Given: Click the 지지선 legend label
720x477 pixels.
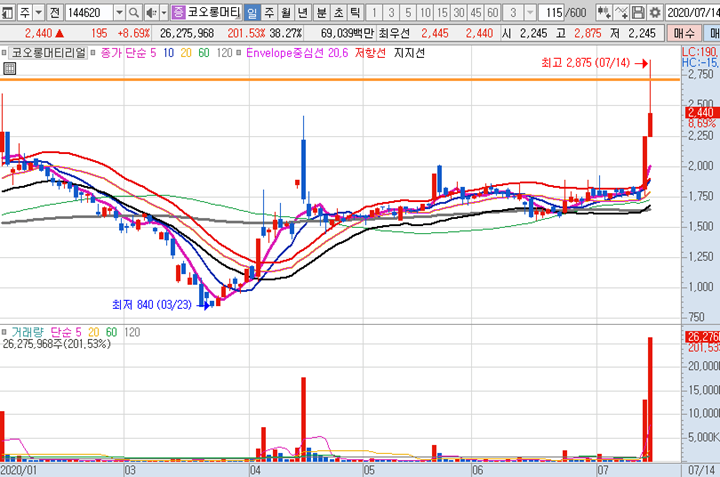Looking at the screenshot, I should coord(409,53).
